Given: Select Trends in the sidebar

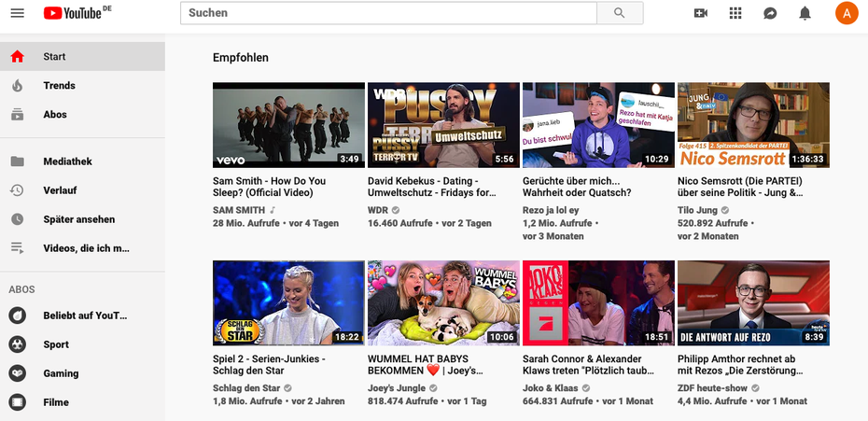Looking at the screenshot, I should click(82, 85).
